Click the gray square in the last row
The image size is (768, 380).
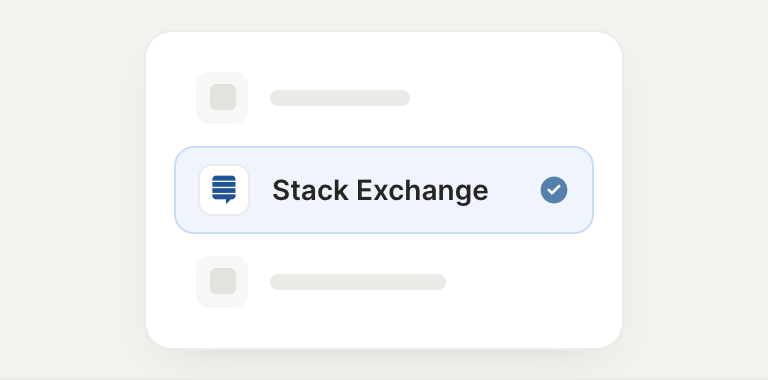[223, 281]
